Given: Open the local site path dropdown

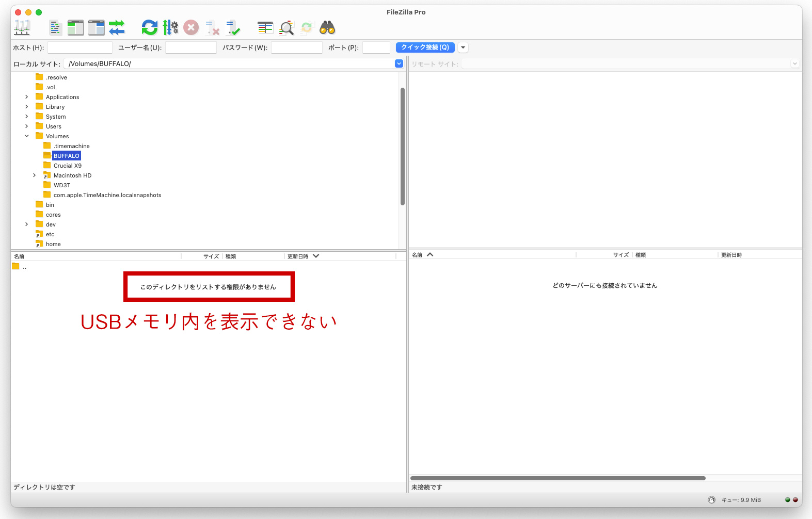Looking at the screenshot, I should 399,63.
